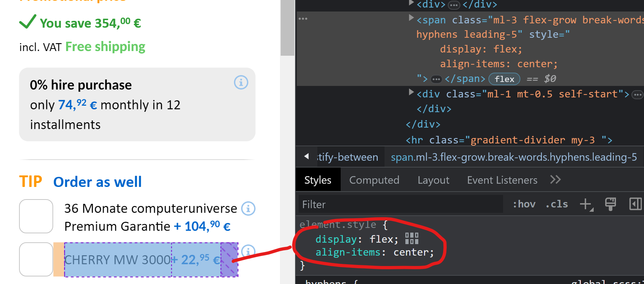The height and width of the screenshot is (284, 644).
Task: Click in the styles Filter input field
Action: [x=401, y=204]
